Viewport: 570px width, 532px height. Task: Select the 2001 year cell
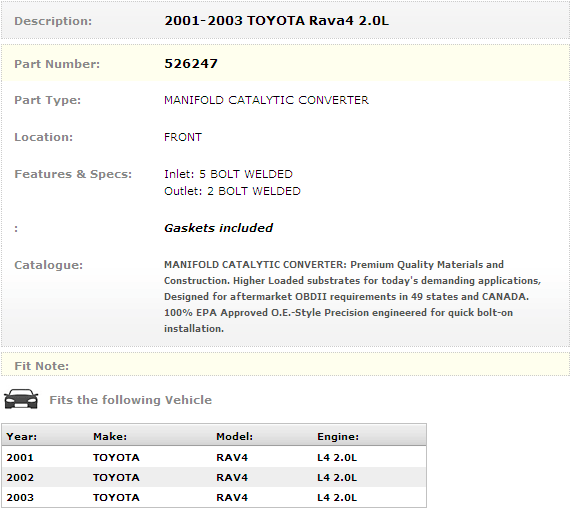pos(20,457)
